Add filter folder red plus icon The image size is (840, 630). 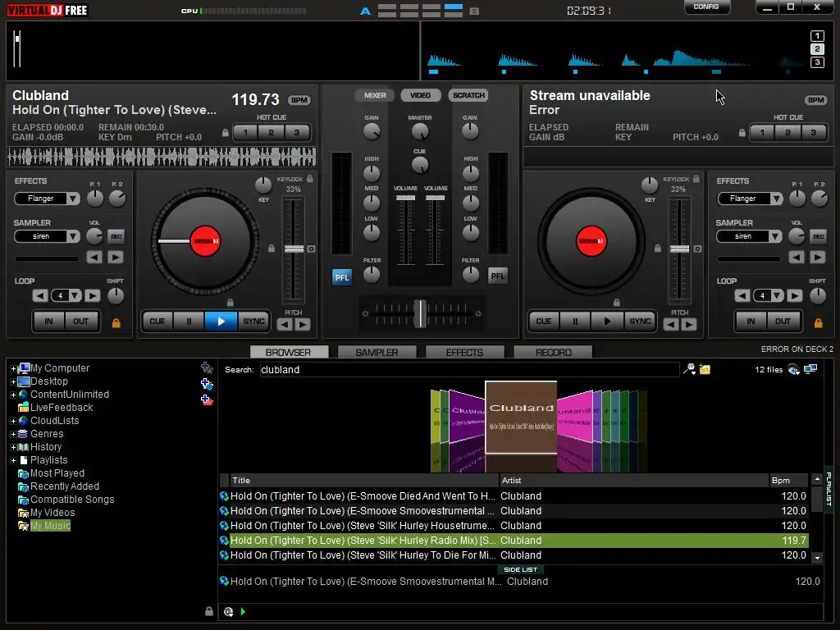point(207,399)
